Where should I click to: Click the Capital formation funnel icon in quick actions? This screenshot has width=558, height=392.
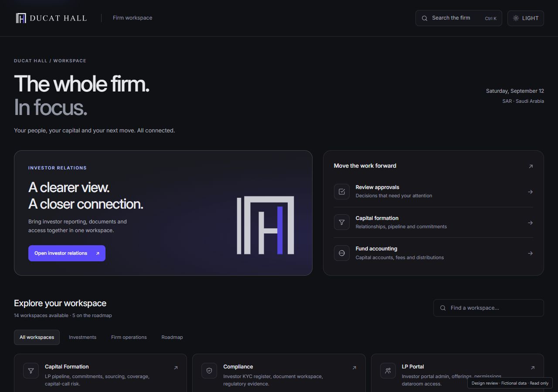point(342,223)
